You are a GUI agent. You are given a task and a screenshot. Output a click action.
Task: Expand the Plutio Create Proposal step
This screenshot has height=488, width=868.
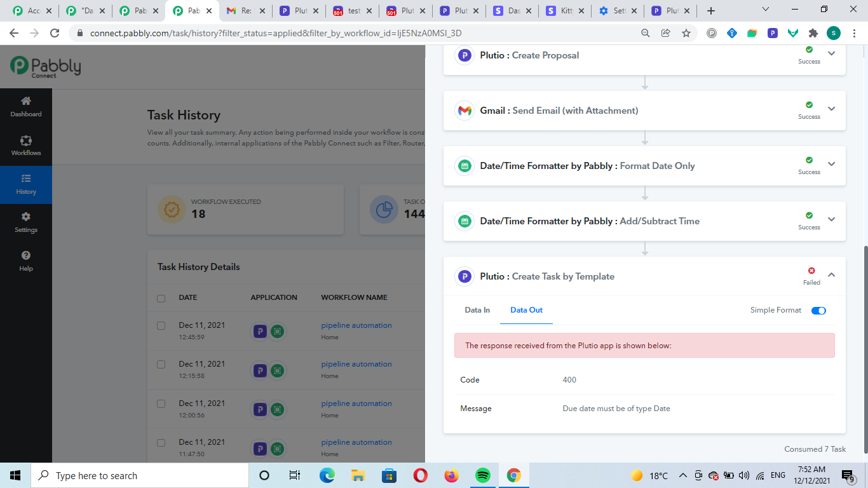tap(831, 53)
